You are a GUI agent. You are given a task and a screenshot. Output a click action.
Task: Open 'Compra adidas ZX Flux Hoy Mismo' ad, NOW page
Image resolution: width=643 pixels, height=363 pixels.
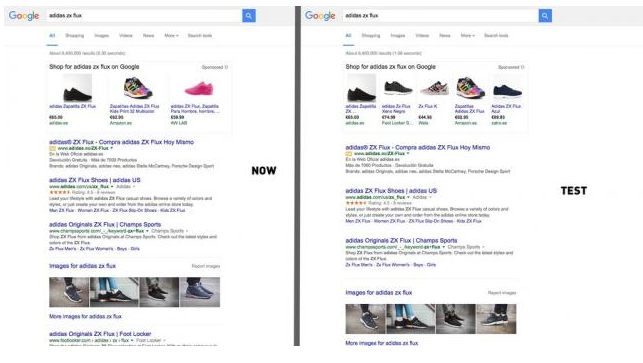[121, 142]
